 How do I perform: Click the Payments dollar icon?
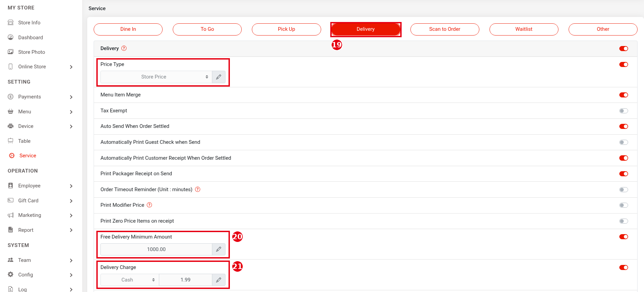tap(11, 97)
